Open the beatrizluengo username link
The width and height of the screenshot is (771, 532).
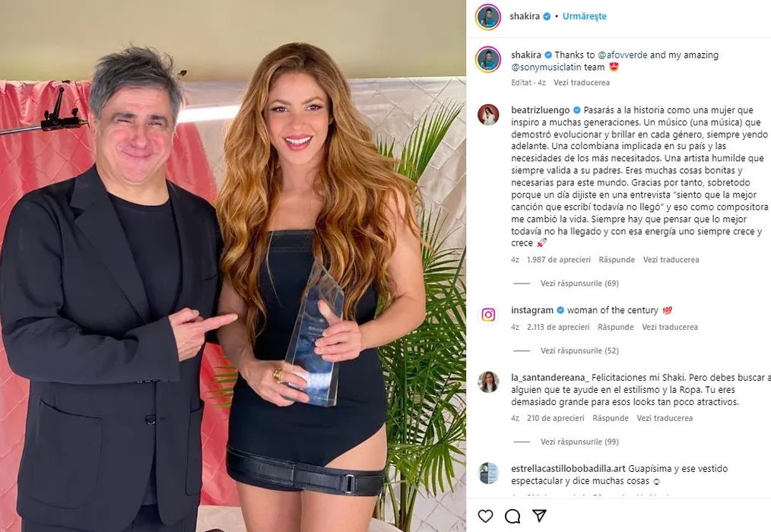tap(541, 110)
